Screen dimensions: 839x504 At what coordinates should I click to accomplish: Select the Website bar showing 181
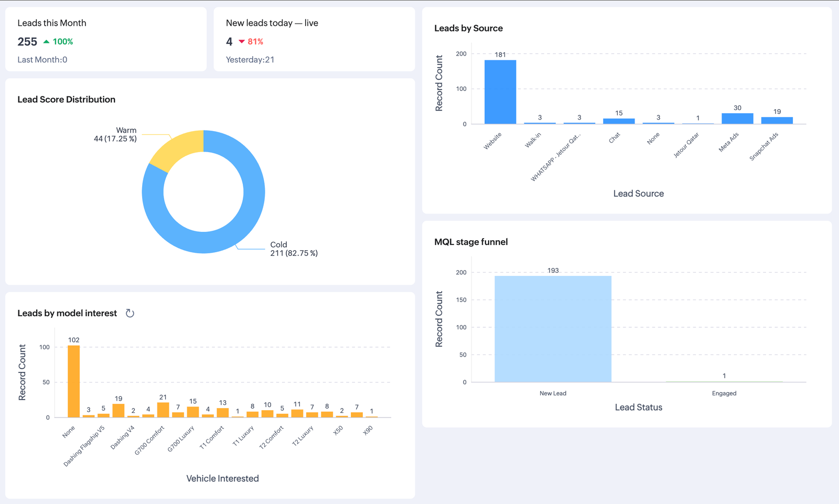coord(500,92)
